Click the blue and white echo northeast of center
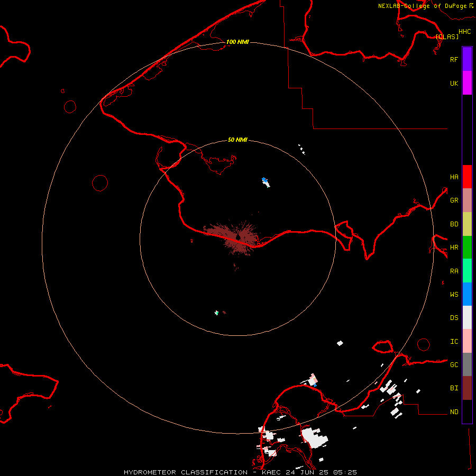The height and width of the screenshot is (476, 476). tap(266, 182)
